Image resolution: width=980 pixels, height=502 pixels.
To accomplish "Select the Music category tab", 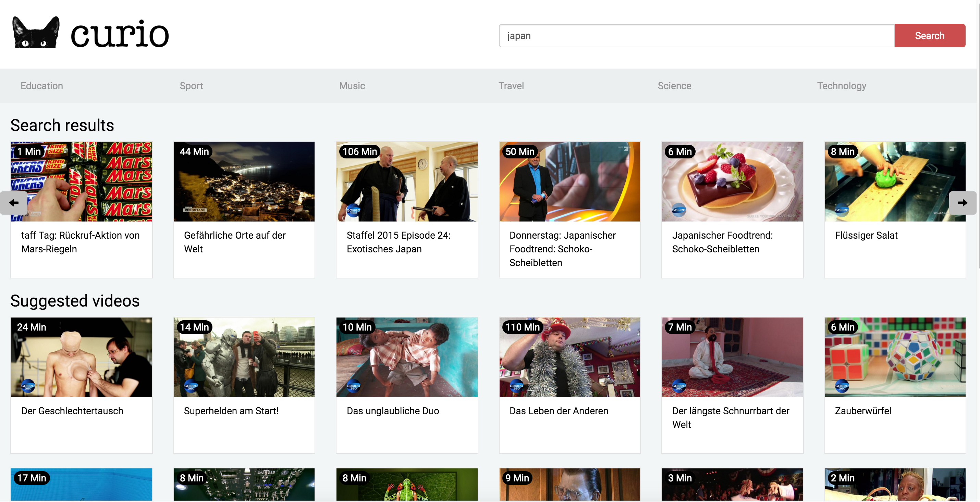I will click(x=352, y=86).
